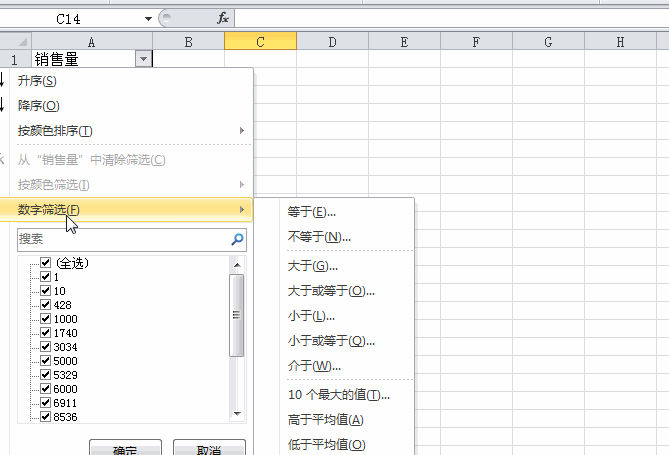669x455 pixels.
Task: Uncheck the value 8536 checkbox
Action: pos(46,417)
